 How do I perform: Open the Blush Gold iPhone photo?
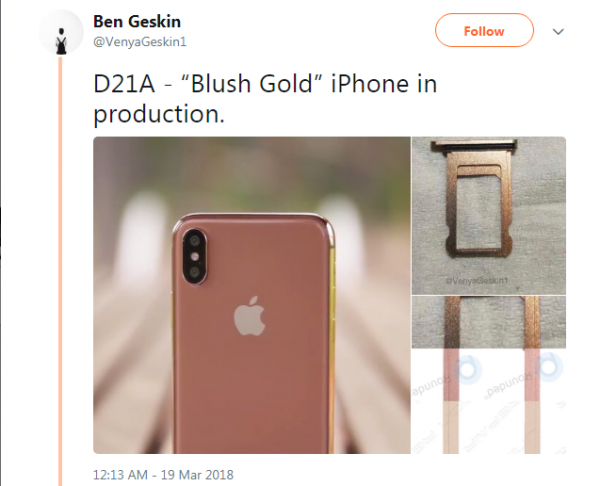252,295
